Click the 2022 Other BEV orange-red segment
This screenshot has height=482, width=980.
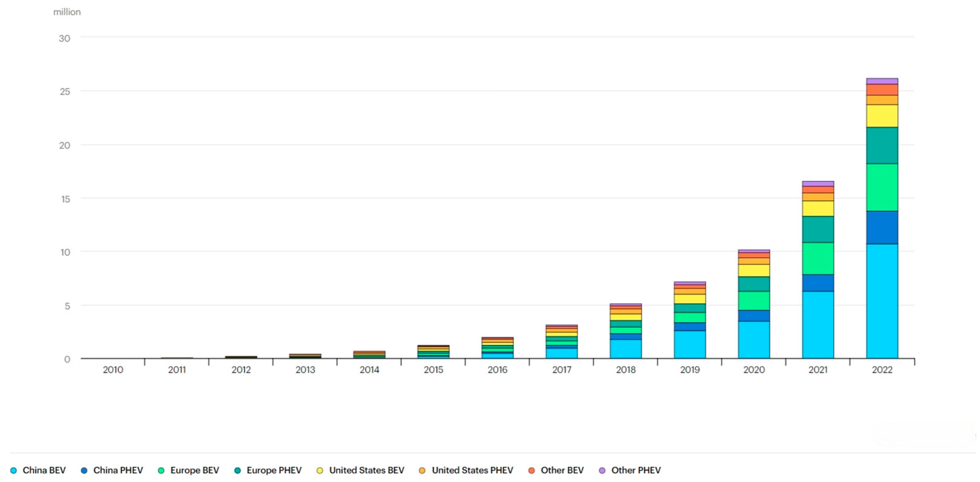882,89
